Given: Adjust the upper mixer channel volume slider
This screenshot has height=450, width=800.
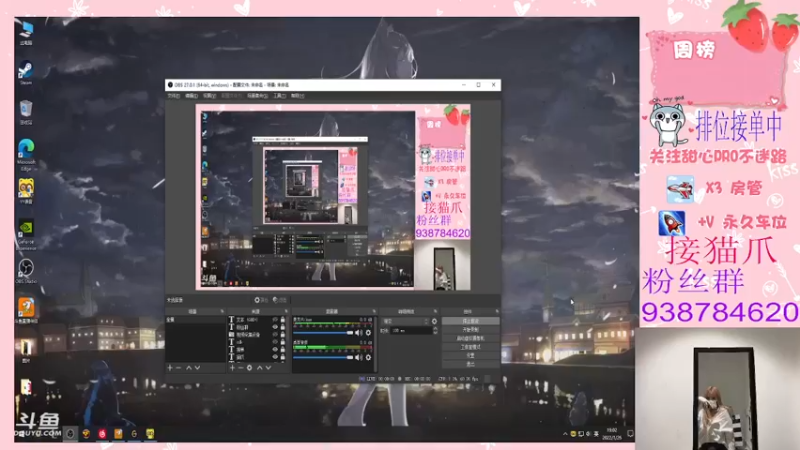Looking at the screenshot, I should point(323,333).
